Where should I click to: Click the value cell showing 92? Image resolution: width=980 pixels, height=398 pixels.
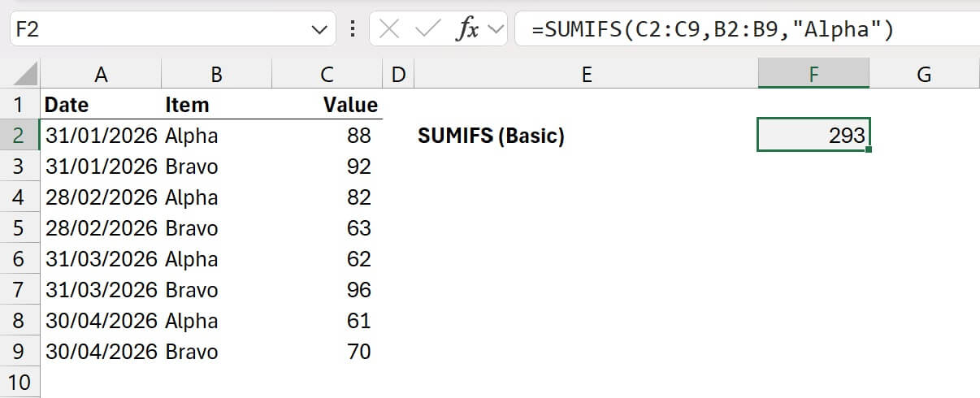click(x=327, y=167)
